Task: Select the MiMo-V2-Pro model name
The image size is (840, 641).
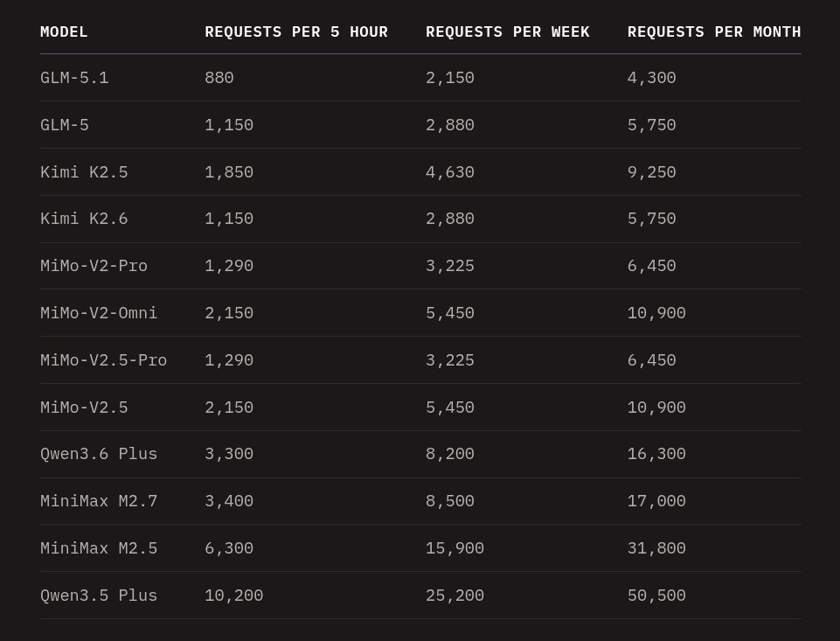Action: pos(94,266)
